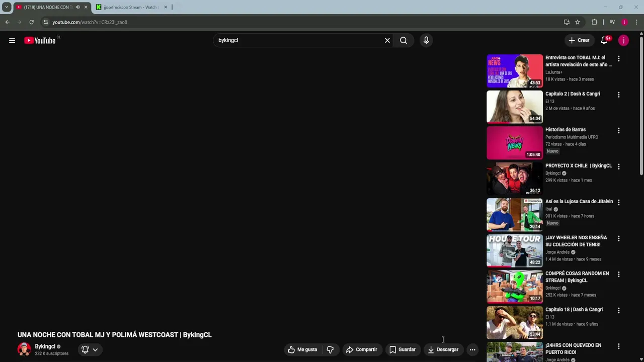
Task: Open 24HRS CON QUEVEDO EN PUERTO RICO title
Action: [573, 349]
